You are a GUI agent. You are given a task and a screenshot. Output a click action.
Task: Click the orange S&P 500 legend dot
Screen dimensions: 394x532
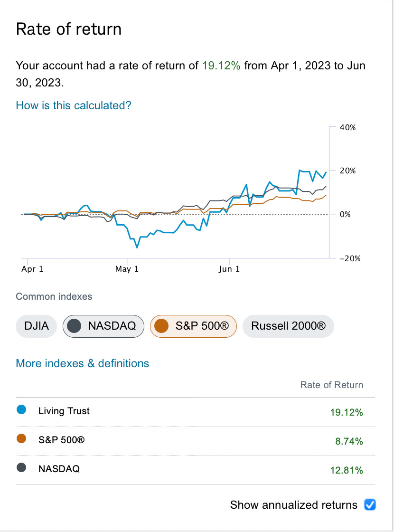[x=21, y=439]
